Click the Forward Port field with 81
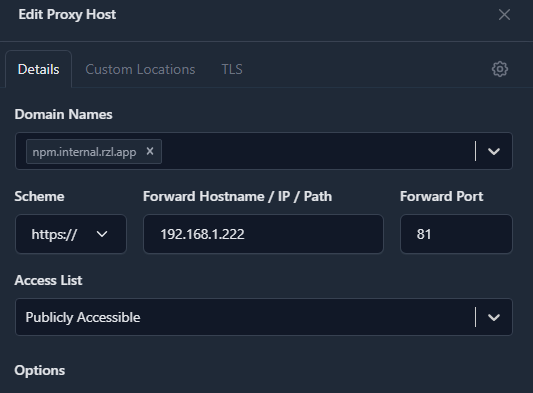The width and height of the screenshot is (533, 393). (456, 234)
